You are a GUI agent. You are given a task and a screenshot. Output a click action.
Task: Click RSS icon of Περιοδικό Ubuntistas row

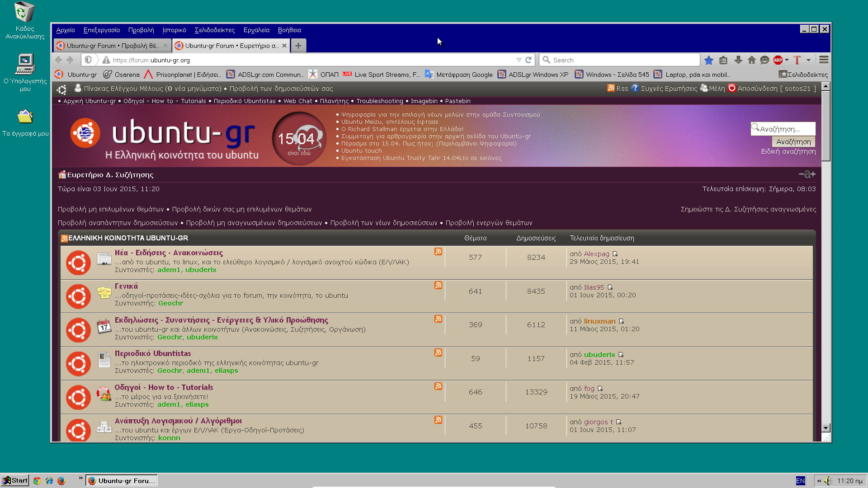click(438, 352)
